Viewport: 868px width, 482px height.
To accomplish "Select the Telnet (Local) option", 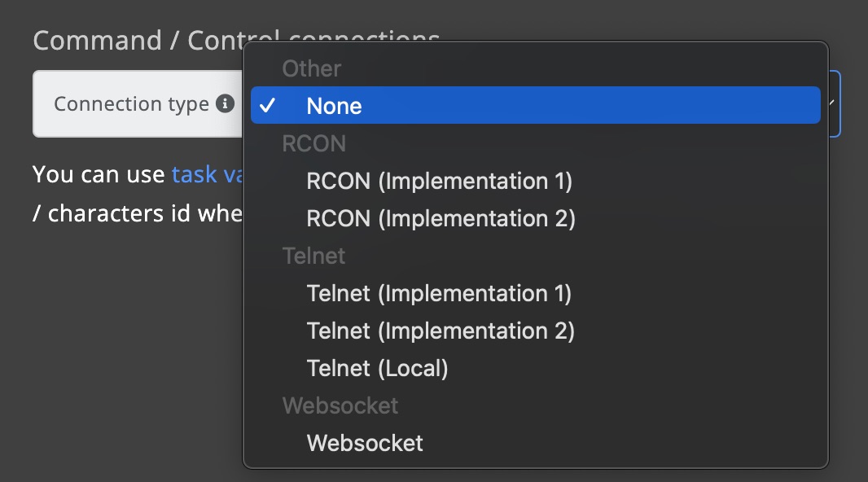I will [378, 368].
